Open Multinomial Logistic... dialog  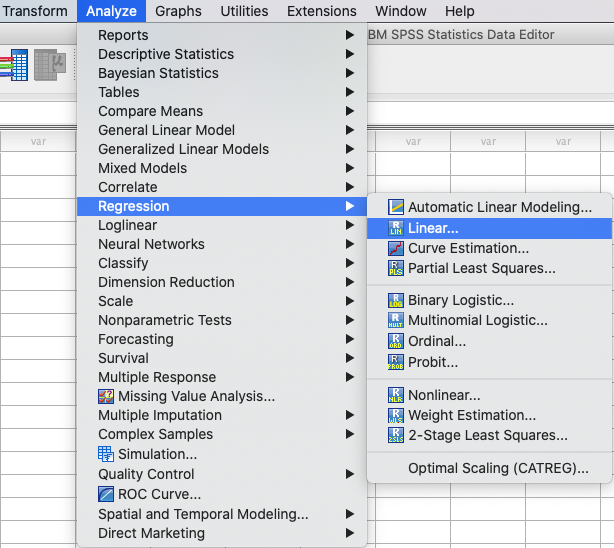tap(489, 320)
